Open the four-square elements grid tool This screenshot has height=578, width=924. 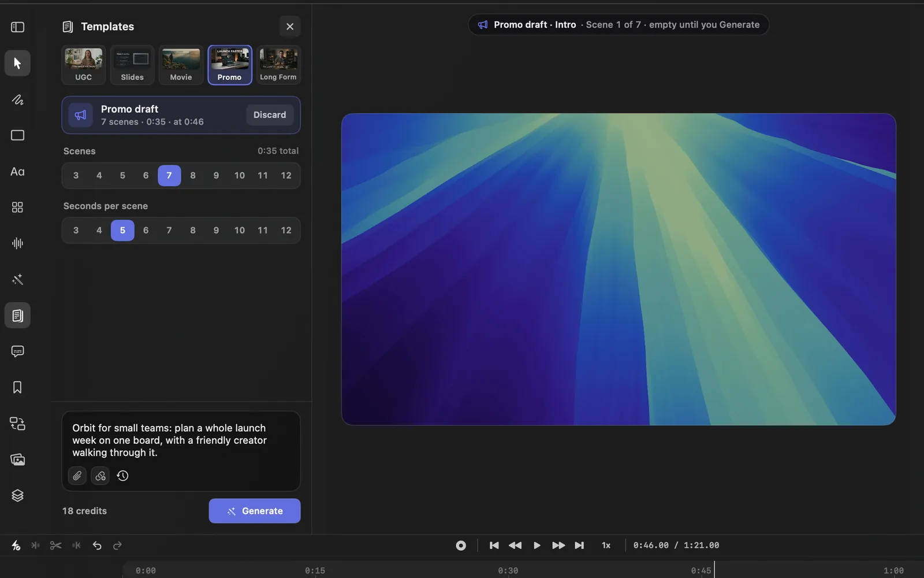click(17, 208)
